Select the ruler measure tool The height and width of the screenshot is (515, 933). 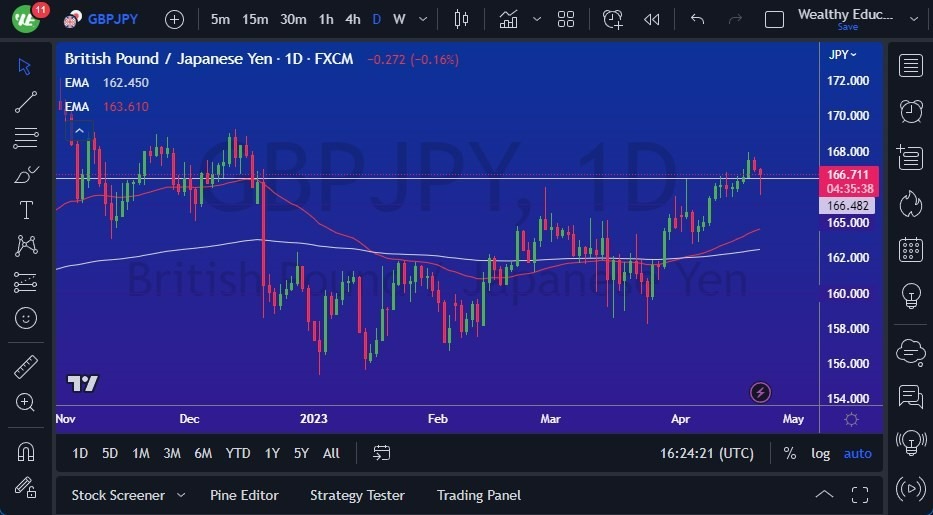26,367
